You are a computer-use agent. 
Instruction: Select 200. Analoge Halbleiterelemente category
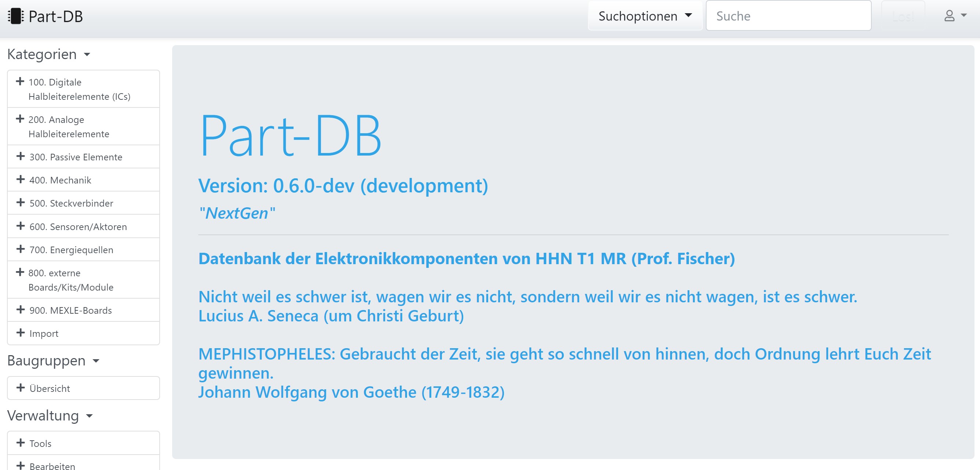[x=69, y=127]
